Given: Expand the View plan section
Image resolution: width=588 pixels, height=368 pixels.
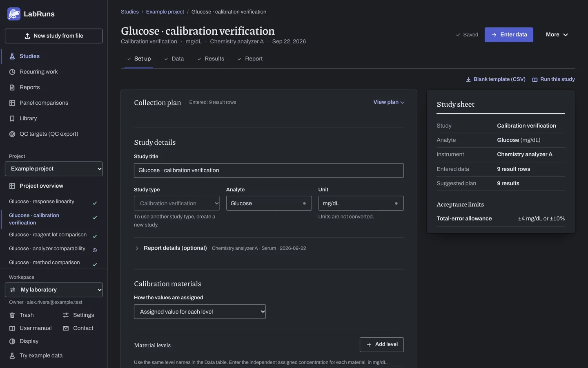Looking at the screenshot, I should (389, 102).
